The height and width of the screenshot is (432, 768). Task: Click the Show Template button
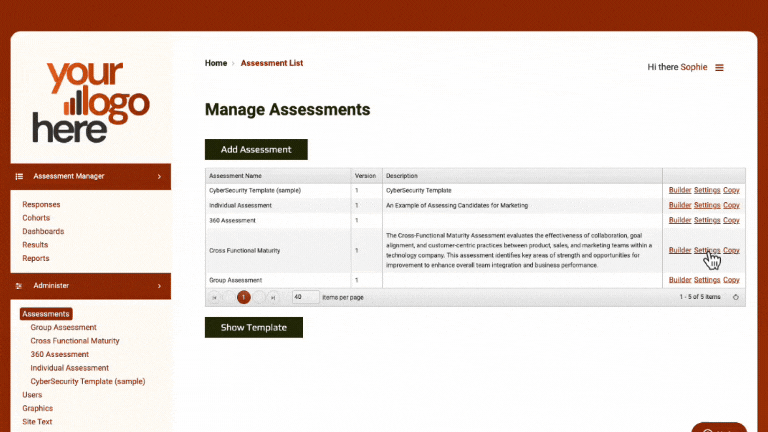point(253,327)
